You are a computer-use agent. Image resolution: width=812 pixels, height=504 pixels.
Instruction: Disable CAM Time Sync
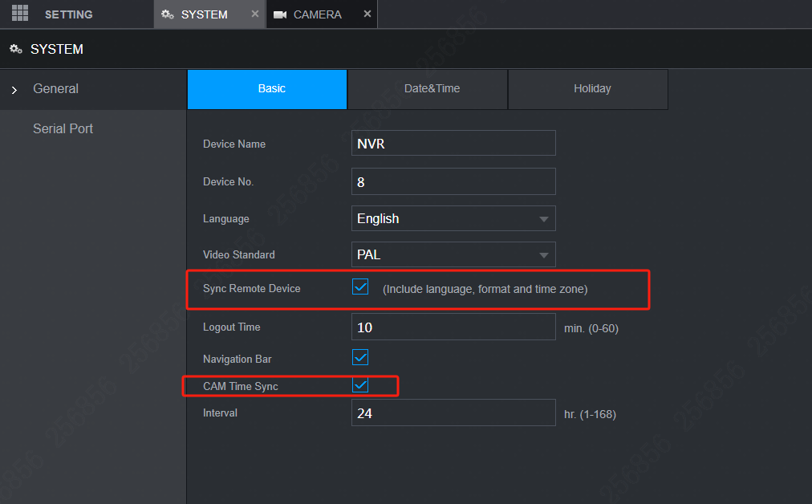point(360,385)
